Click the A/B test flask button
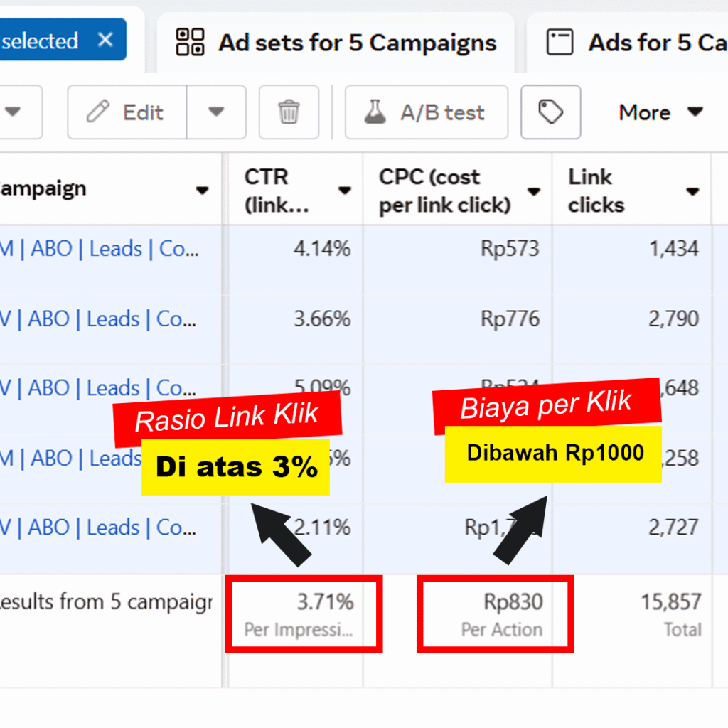 [426, 112]
